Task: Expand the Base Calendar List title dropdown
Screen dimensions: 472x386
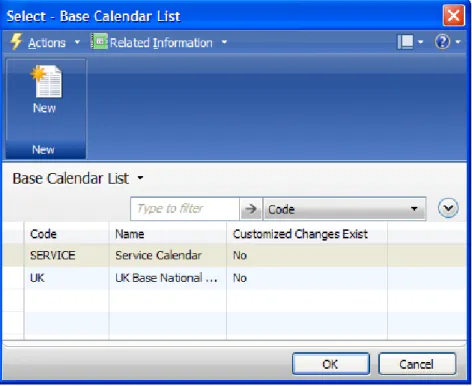Action: click(140, 178)
